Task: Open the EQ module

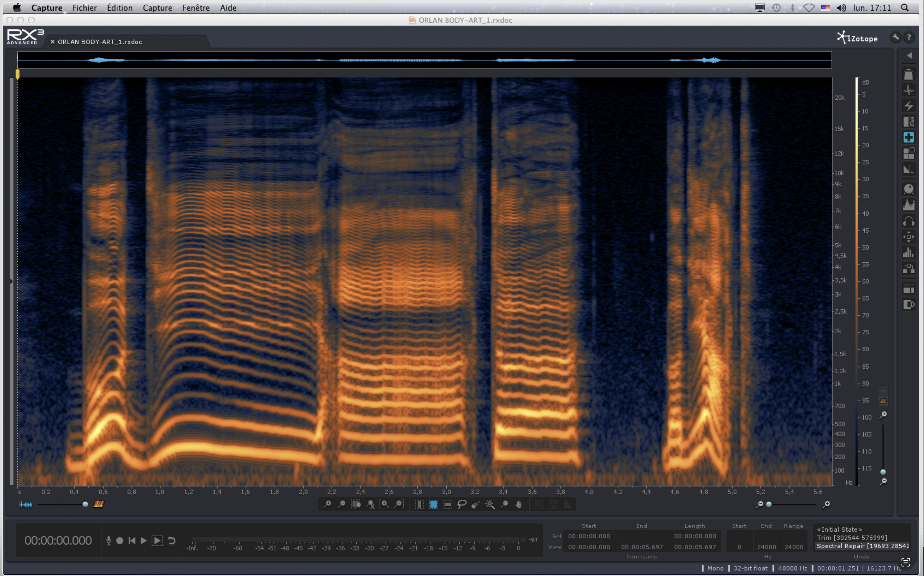Action: click(x=908, y=205)
